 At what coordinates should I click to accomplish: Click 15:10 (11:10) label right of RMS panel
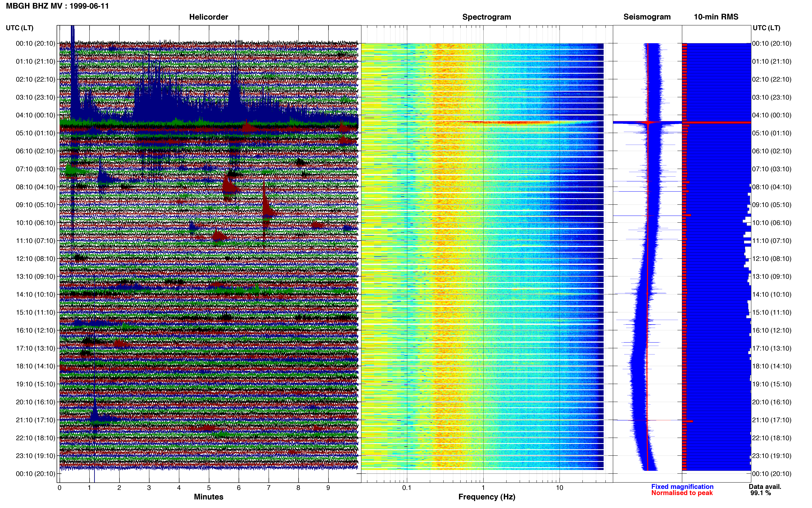[772, 313]
